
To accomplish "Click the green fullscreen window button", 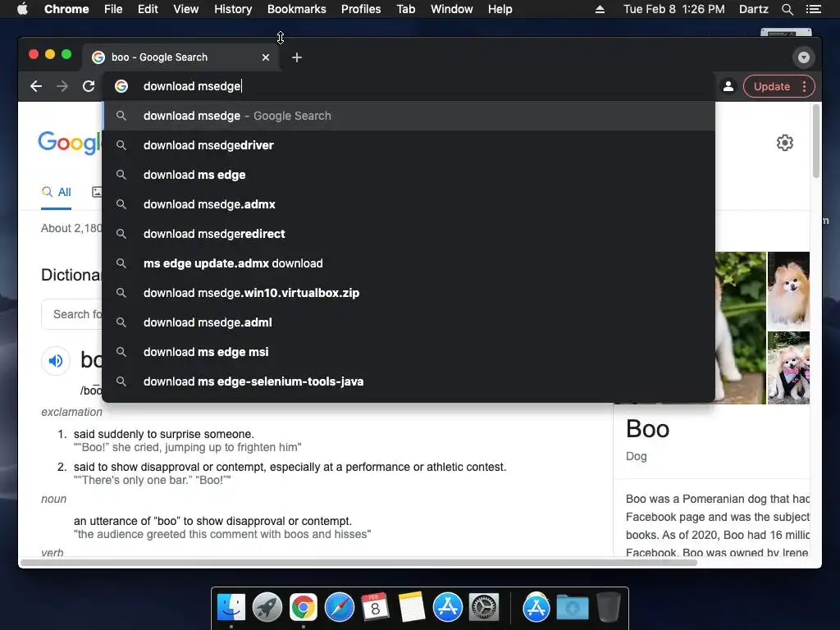I will 66,54.
